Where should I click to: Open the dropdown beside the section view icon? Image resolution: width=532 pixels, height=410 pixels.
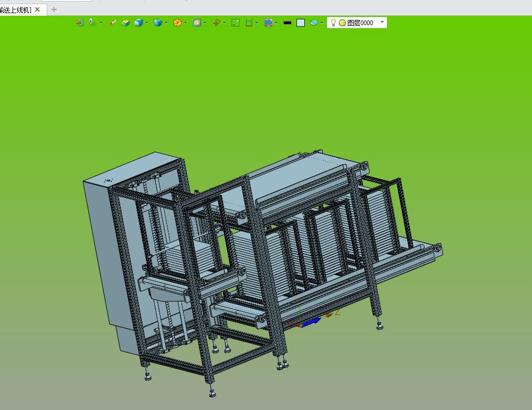click(257, 23)
